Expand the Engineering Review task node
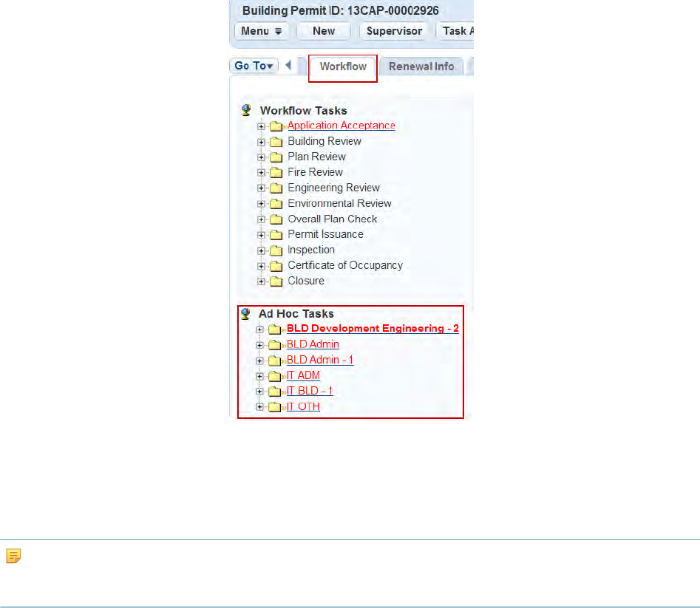The image size is (700, 608). [x=261, y=188]
